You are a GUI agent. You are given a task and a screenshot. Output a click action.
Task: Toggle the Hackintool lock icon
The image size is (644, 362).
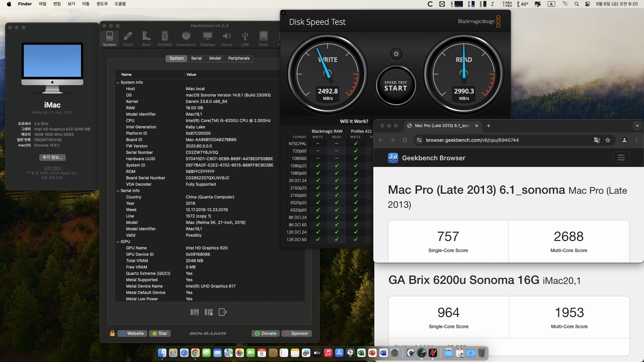point(112,333)
